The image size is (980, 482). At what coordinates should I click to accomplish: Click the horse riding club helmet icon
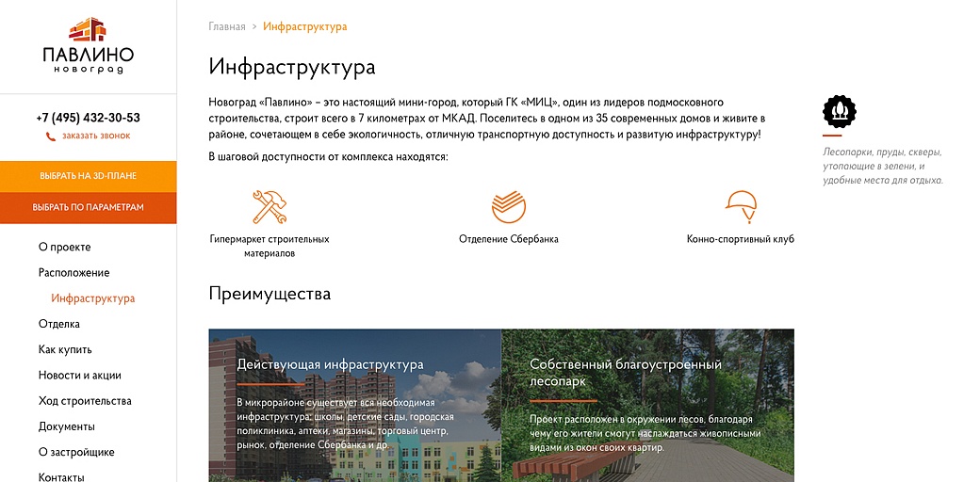741,206
